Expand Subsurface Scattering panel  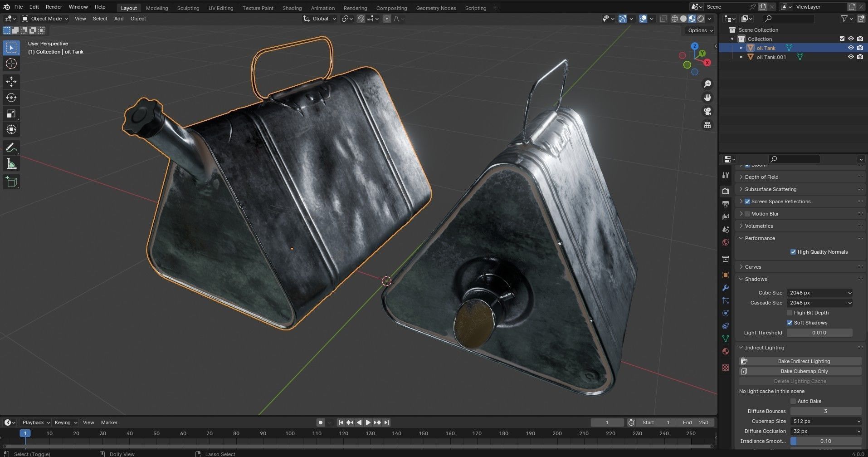click(x=770, y=189)
